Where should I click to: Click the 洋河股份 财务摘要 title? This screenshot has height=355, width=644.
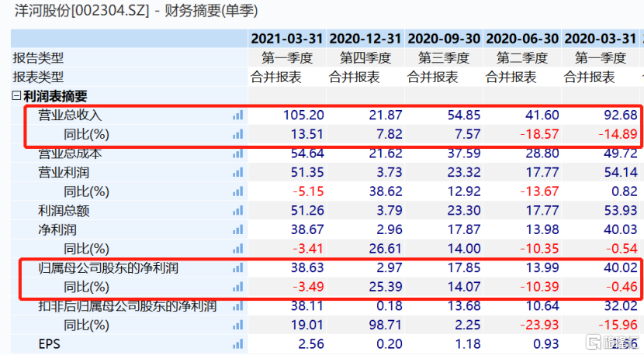click(136, 11)
